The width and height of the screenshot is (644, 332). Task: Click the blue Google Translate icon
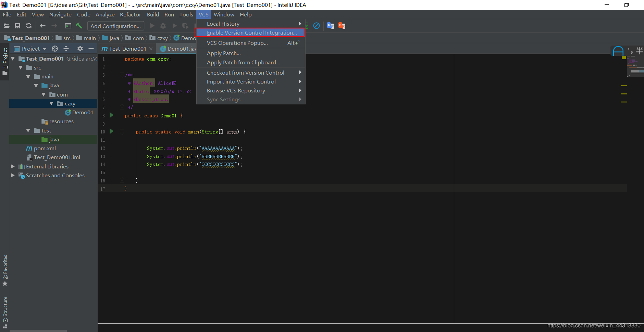click(x=331, y=26)
